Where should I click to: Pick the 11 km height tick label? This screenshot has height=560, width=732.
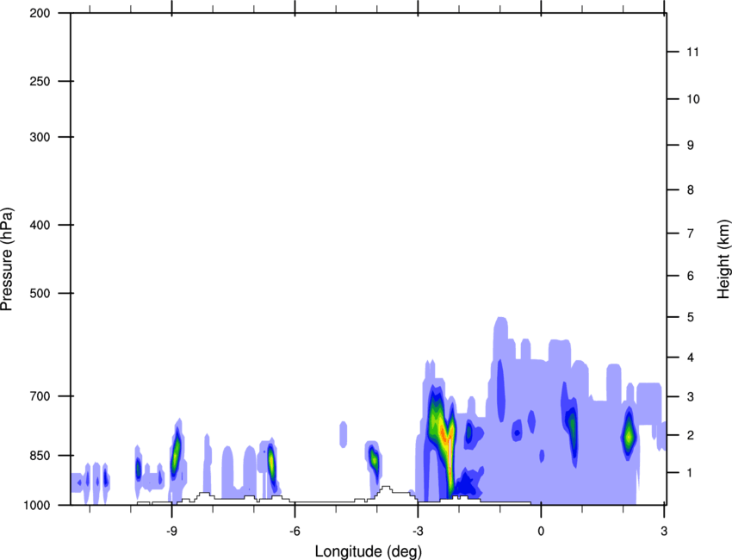coord(693,52)
